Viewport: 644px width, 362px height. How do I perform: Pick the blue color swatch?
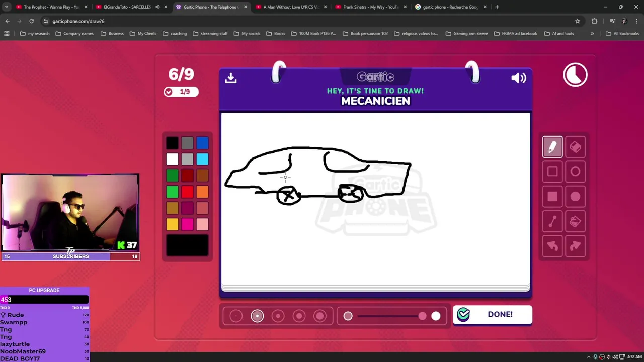point(202,143)
